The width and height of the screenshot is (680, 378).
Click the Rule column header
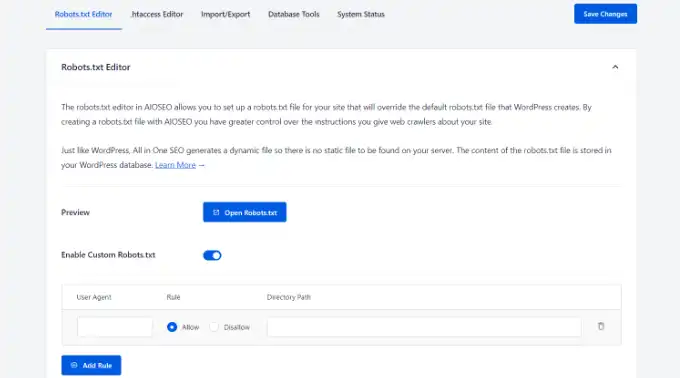click(173, 297)
